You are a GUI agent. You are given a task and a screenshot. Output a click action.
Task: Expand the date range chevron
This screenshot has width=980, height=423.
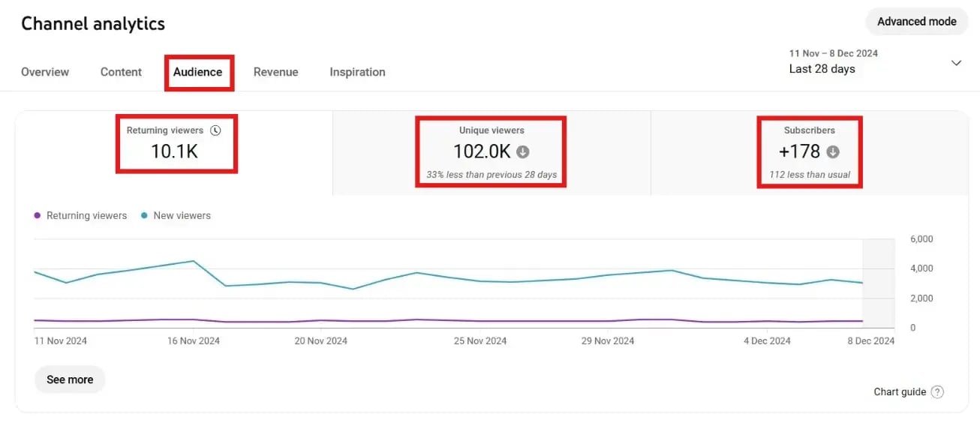tap(956, 63)
